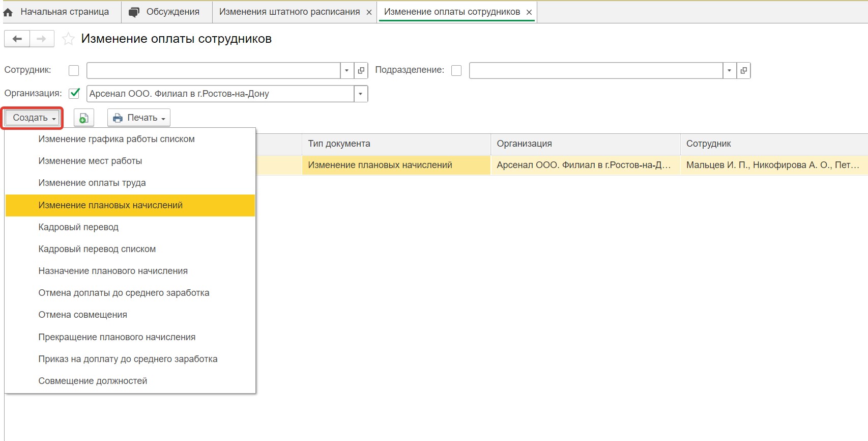Click the home icon on Начальная страница tab
This screenshot has width=868, height=441.
coord(8,12)
